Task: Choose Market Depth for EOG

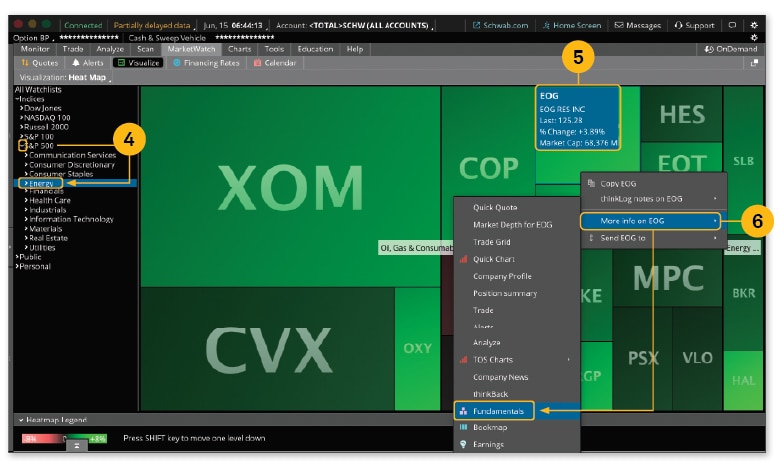Action: 517,225
